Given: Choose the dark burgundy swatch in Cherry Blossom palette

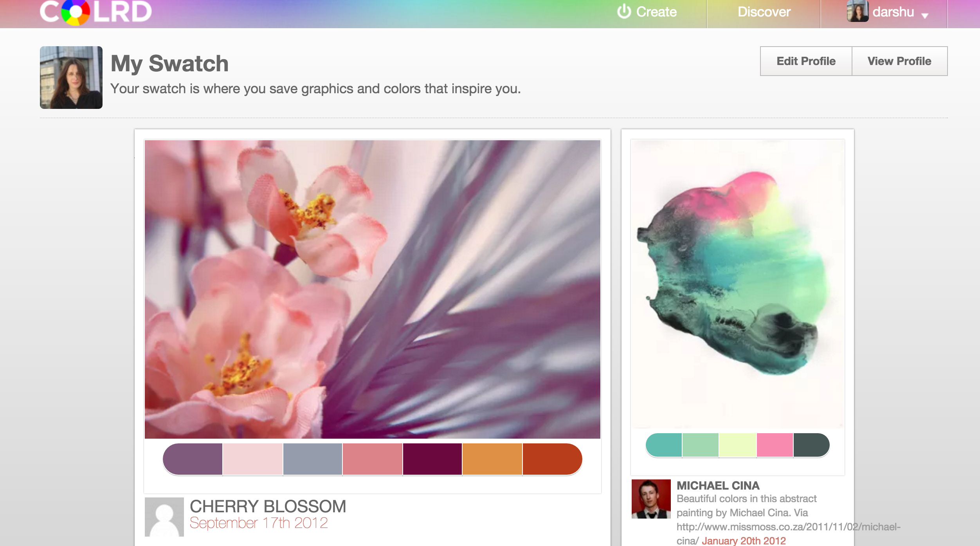Looking at the screenshot, I should tap(432, 459).
